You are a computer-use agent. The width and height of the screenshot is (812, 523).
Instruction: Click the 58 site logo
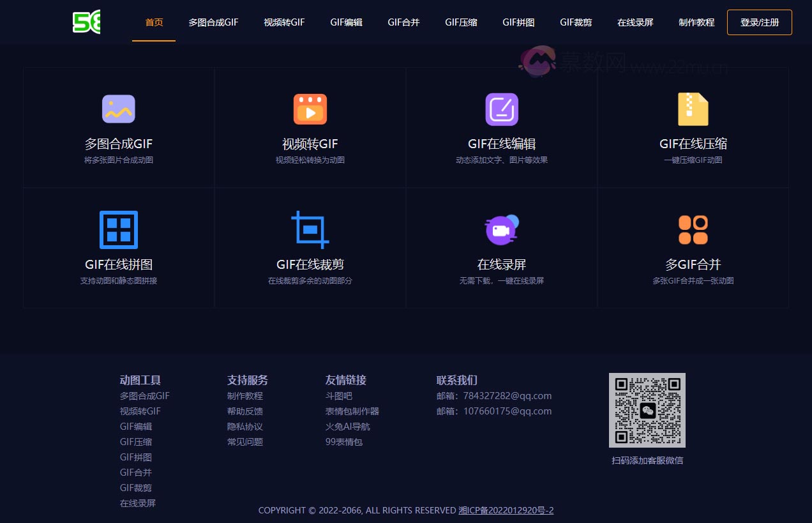87,22
